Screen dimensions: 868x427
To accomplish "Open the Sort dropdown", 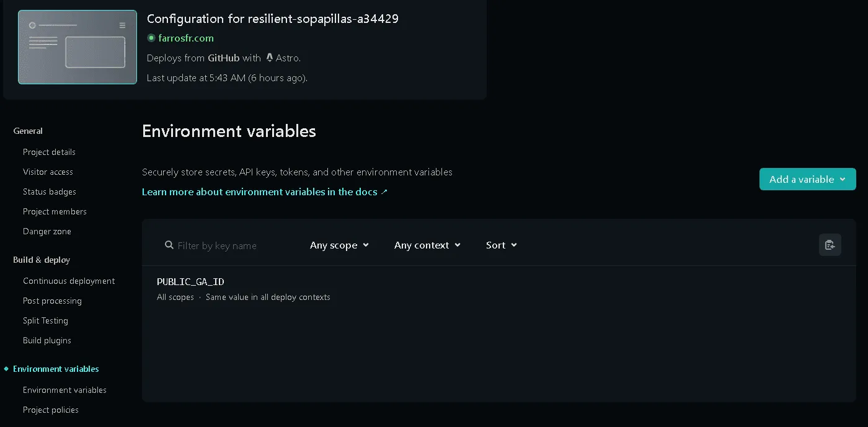I will [x=501, y=245].
